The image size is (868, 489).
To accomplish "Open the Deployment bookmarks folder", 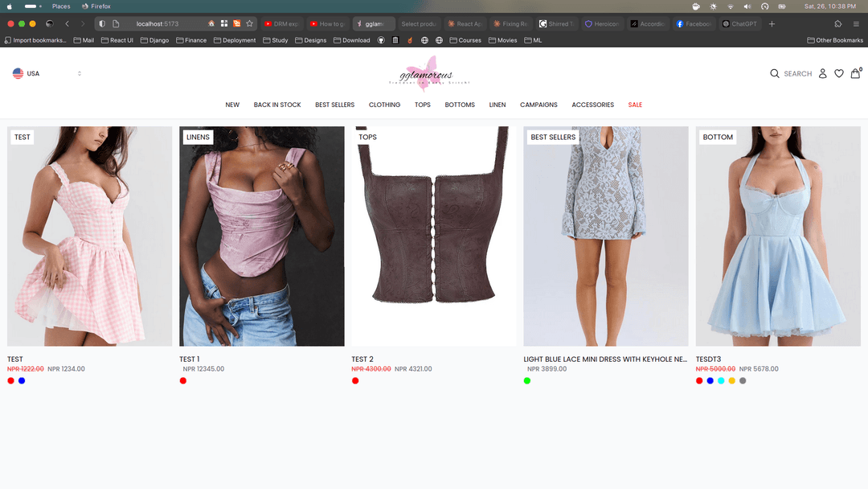I will click(234, 40).
